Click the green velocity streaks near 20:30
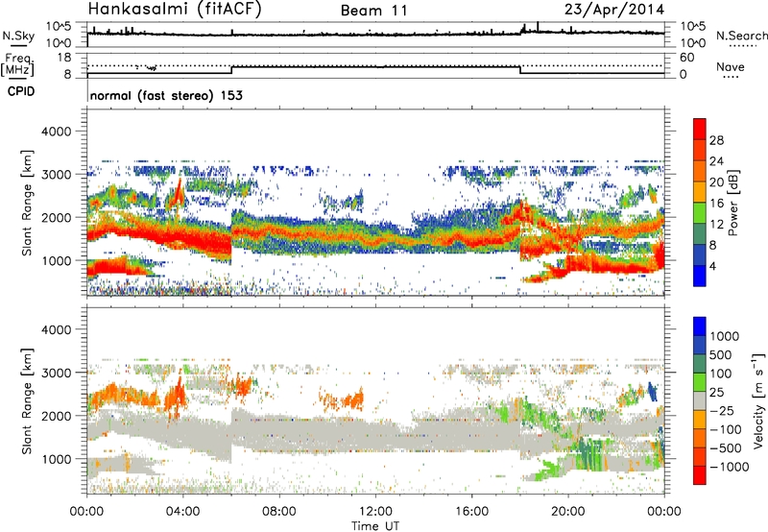Viewport: 768px width, 532px height. point(590,454)
